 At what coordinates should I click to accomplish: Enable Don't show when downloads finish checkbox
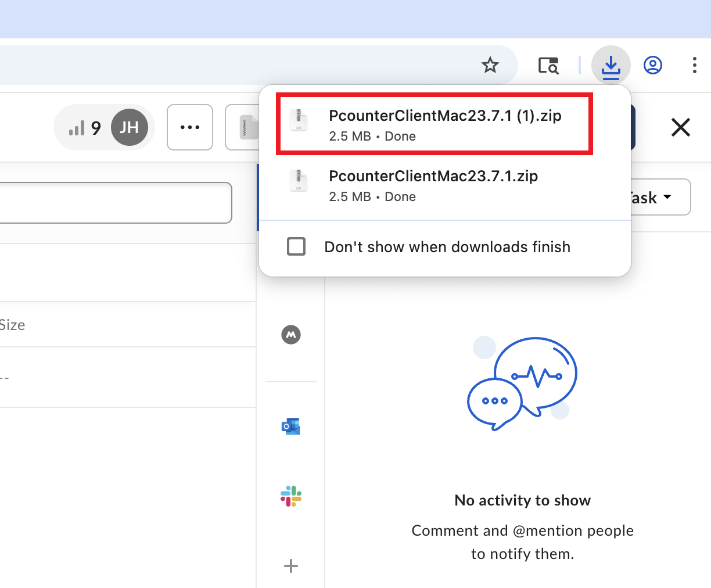click(296, 246)
